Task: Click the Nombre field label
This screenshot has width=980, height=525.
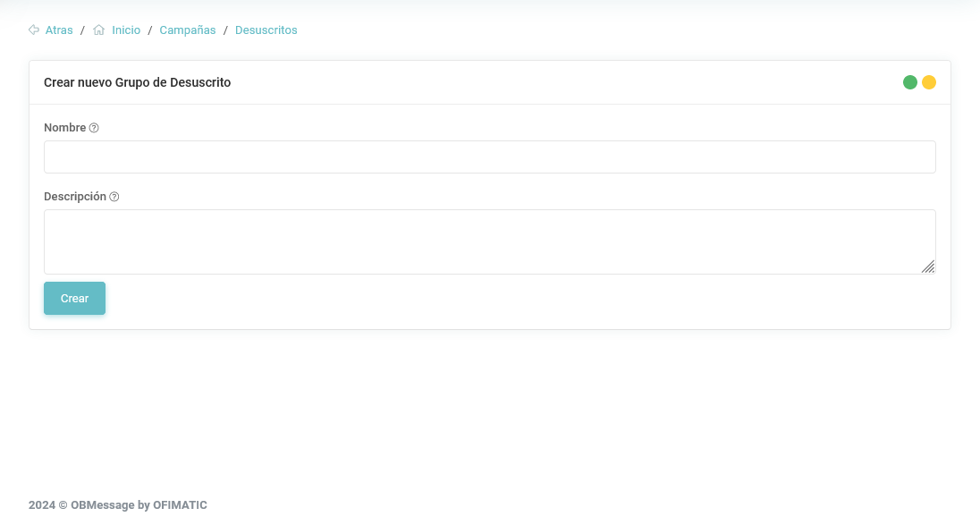Action: tap(64, 128)
